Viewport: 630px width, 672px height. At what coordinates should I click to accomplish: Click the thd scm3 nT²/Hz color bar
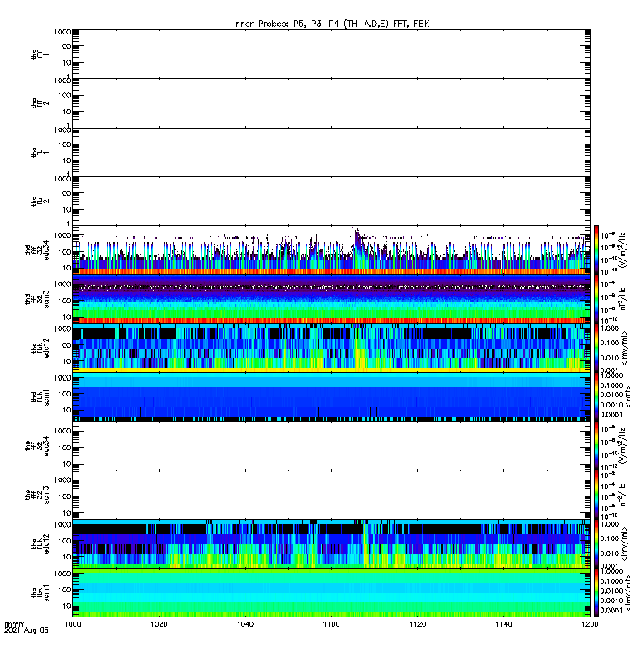[596, 299]
